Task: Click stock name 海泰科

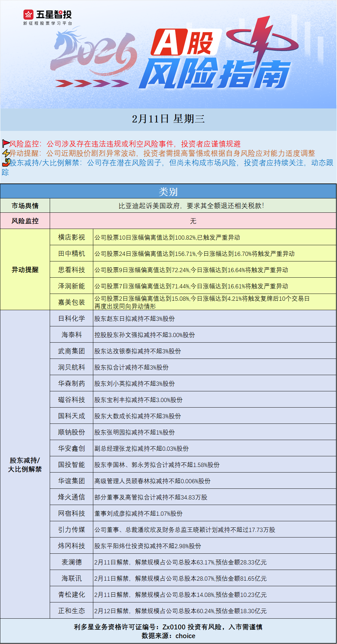Action: click(x=71, y=335)
